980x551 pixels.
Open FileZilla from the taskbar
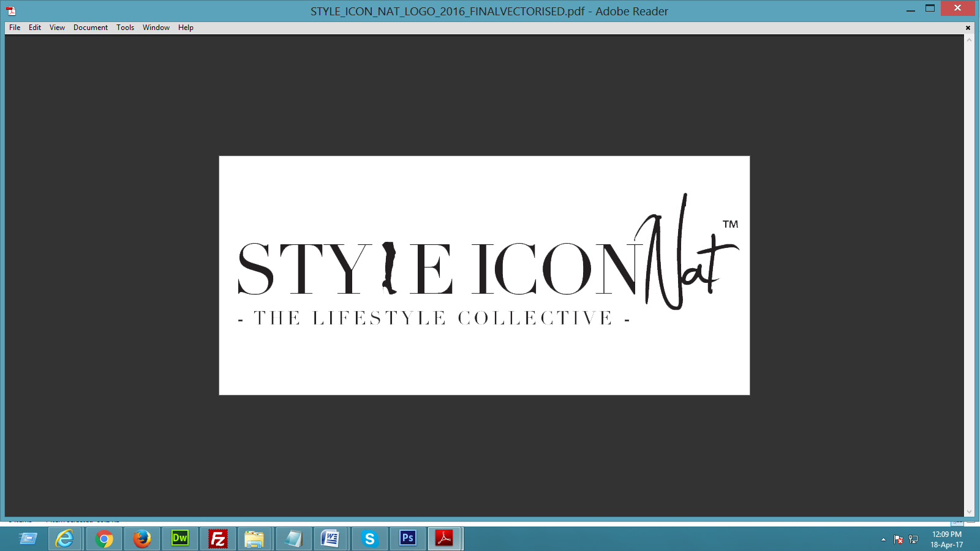click(217, 539)
